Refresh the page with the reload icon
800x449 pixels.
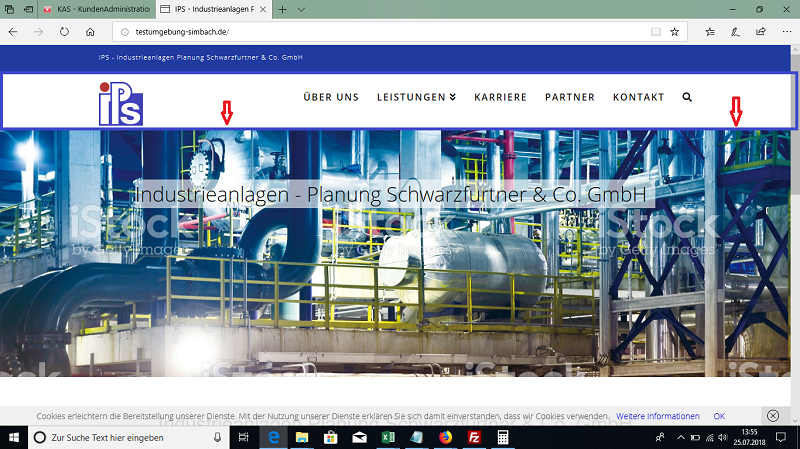coord(64,32)
